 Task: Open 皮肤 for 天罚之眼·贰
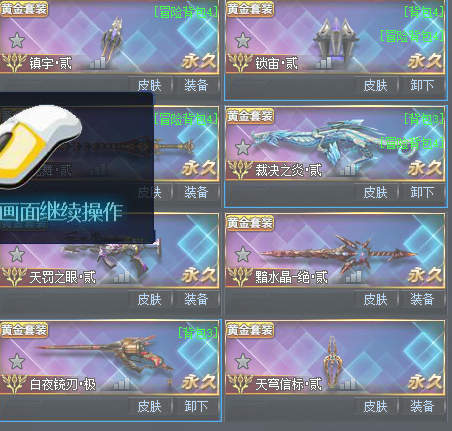tap(150, 299)
